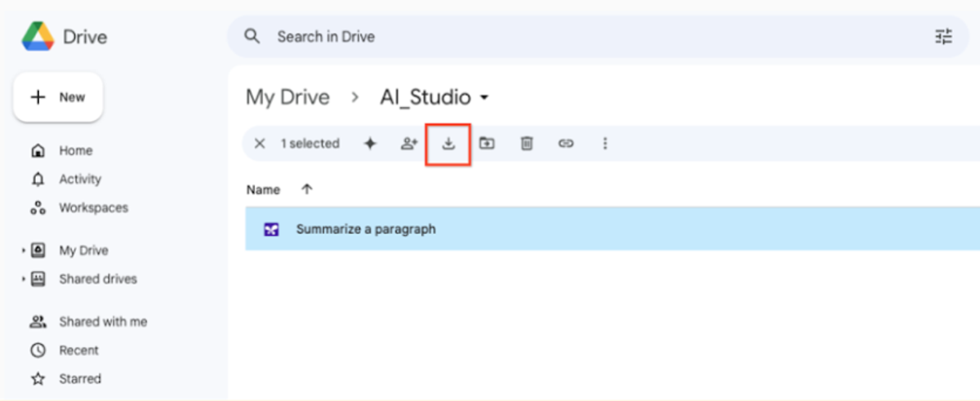Click the Shared with me people icon
980x401 pixels.
click(38, 322)
